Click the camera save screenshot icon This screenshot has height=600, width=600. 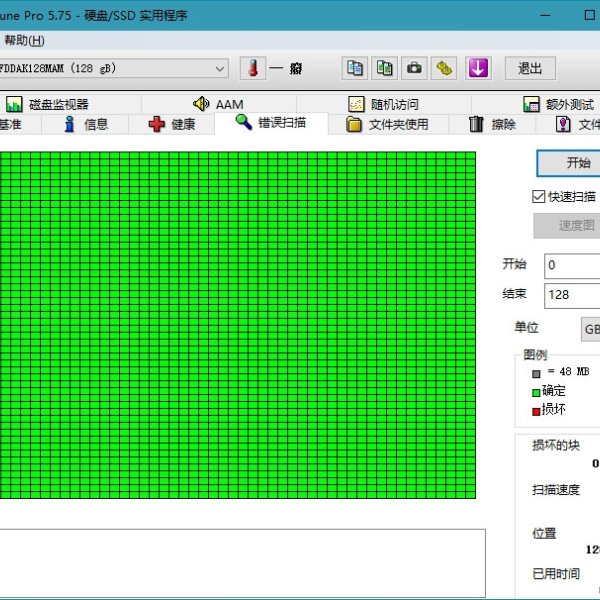pos(414,68)
